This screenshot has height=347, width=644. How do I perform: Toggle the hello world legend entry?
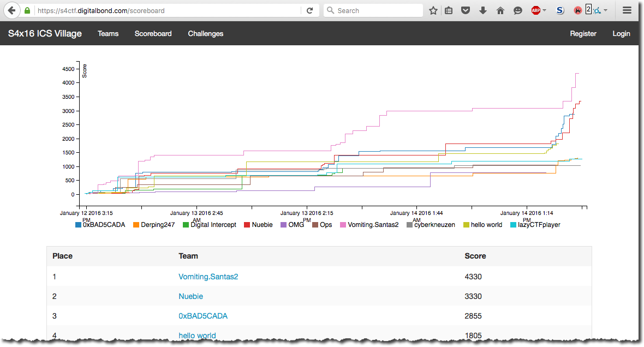(486, 225)
